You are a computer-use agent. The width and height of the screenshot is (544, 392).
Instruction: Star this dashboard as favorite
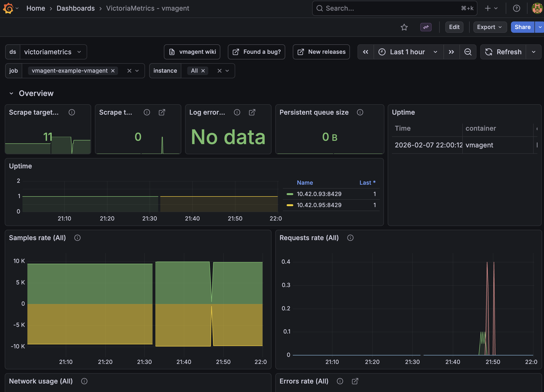[x=404, y=27]
